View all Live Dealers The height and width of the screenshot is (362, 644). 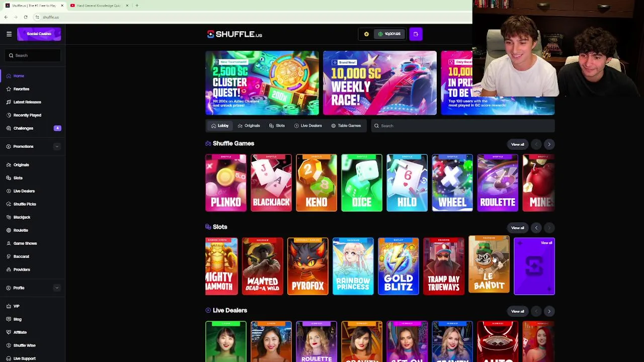click(518, 311)
